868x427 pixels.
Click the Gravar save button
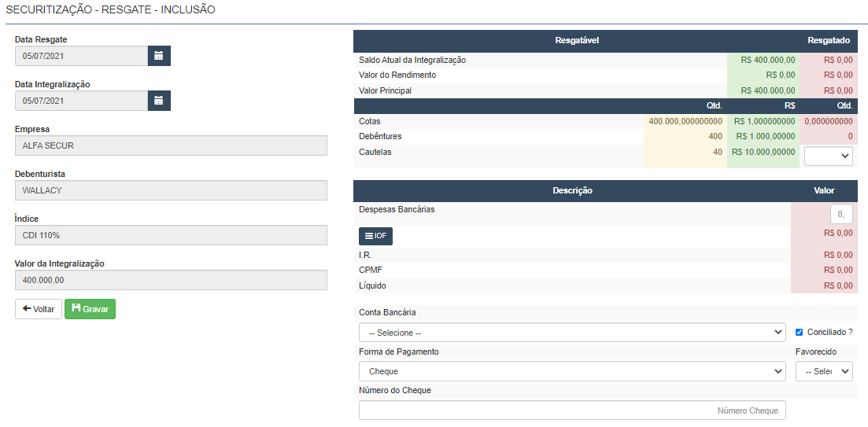[90, 309]
